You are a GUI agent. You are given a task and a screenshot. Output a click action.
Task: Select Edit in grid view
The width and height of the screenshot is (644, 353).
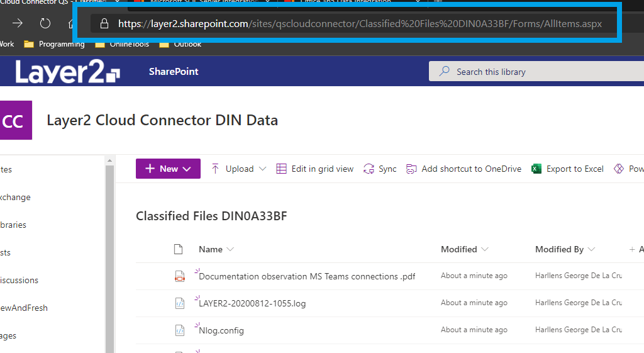(x=314, y=169)
